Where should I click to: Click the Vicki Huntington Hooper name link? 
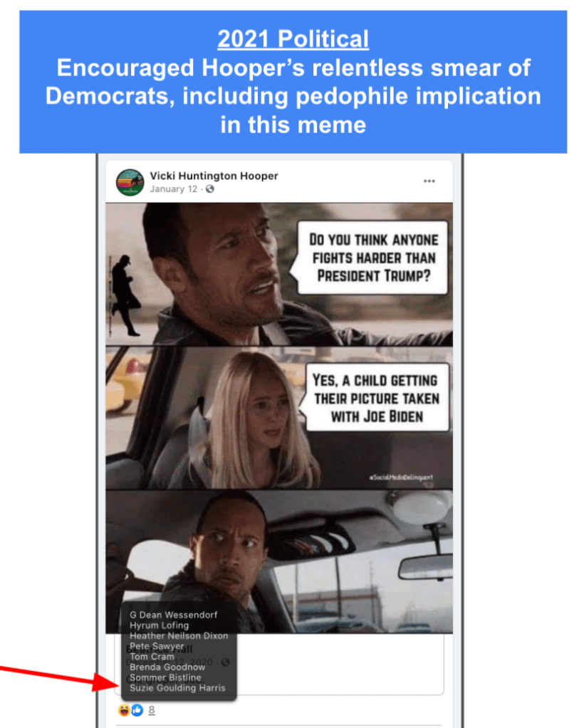click(x=214, y=176)
